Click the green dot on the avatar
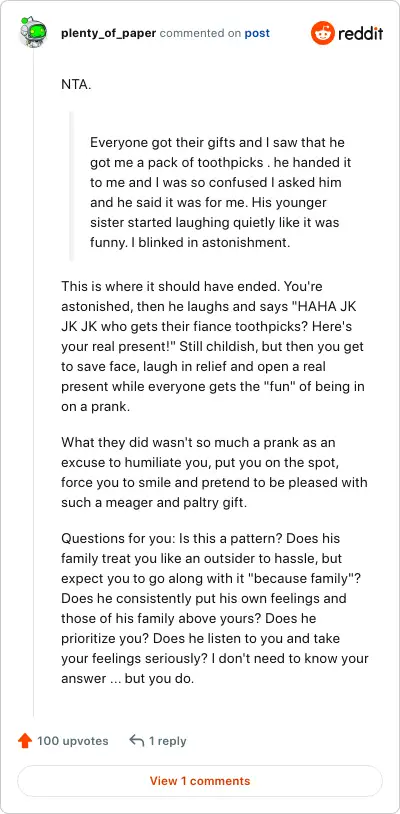The height and width of the screenshot is (814, 400). (23, 21)
